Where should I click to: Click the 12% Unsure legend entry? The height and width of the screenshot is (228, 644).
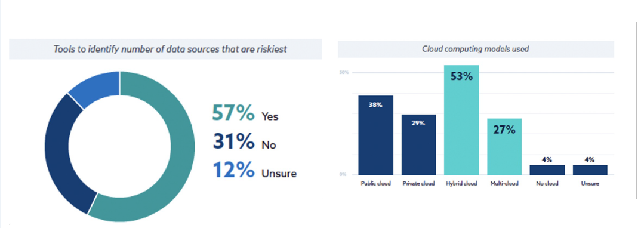254,171
